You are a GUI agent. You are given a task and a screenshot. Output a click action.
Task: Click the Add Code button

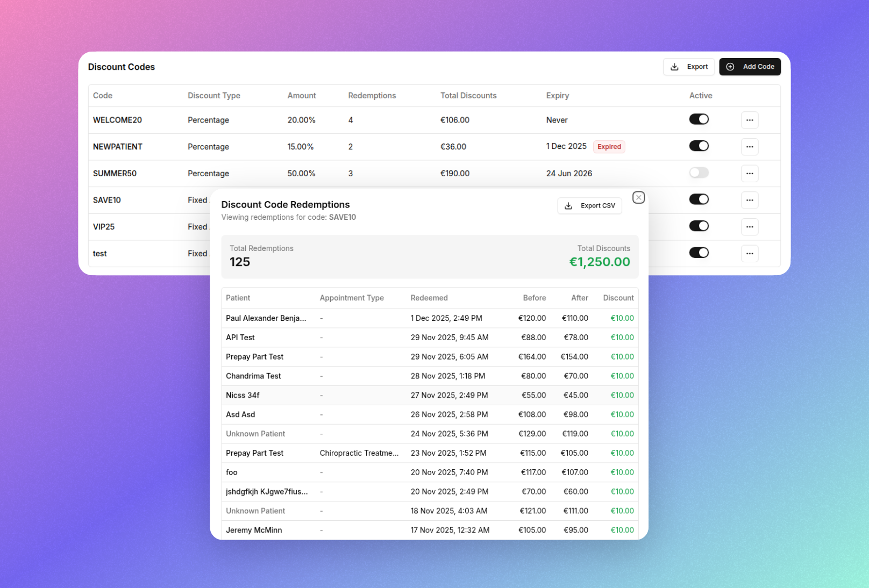750,67
